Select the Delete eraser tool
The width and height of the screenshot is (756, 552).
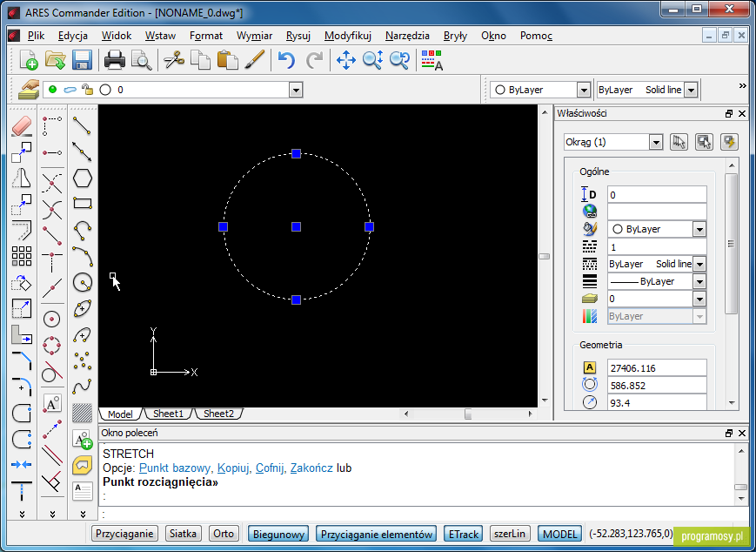(x=21, y=126)
